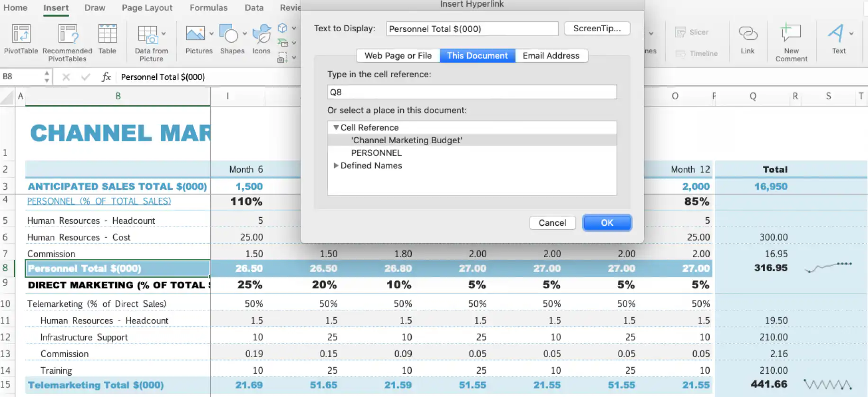Click the cell reference field containing Q8
868x397 pixels.
pos(472,92)
